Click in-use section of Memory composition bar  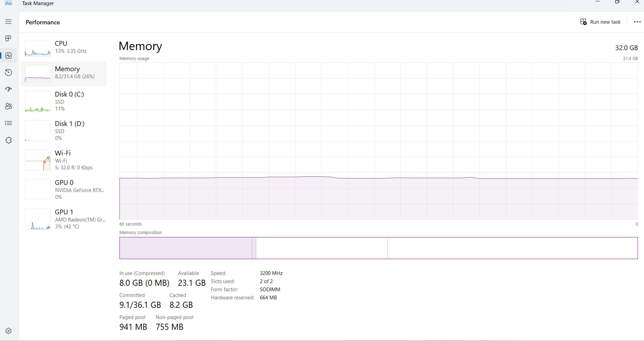click(185, 248)
